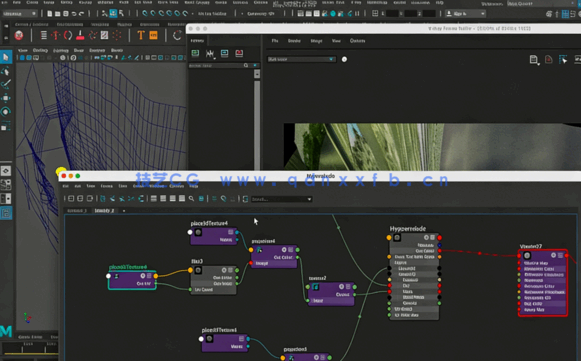581x361 pixels.
Task: Click the red paintbrush icon on the shelf
Action: [x=80, y=35]
